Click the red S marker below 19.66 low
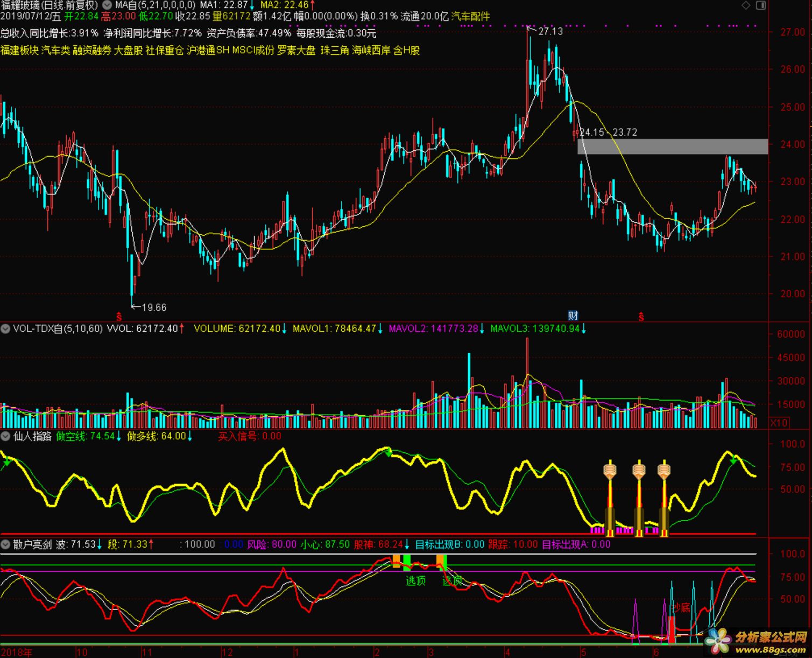 (x=119, y=316)
